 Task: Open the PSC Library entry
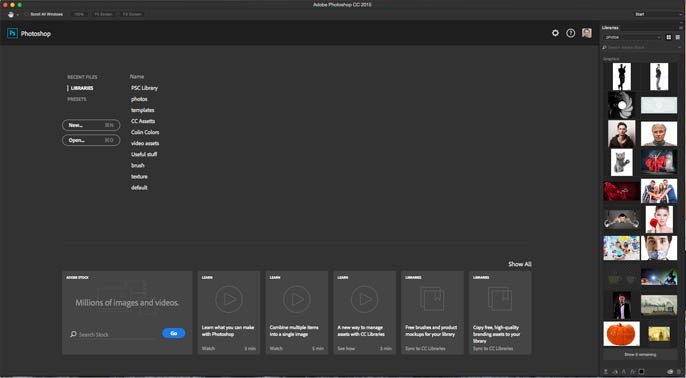click(x=144, y=88)
